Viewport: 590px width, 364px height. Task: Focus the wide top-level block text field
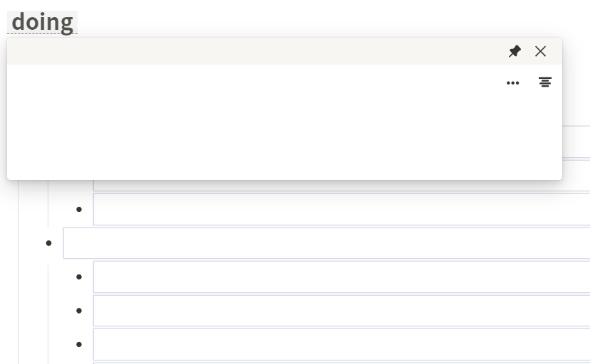pos(326,243)
